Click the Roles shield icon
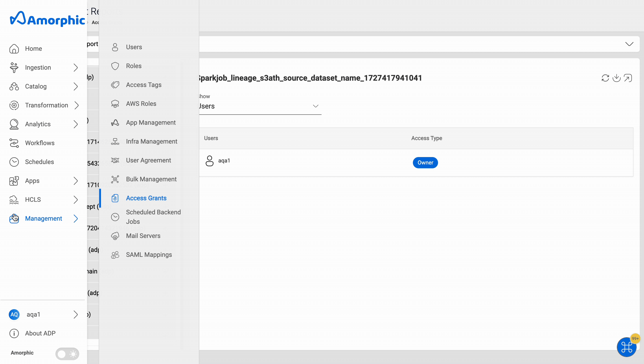 (115, 66)
